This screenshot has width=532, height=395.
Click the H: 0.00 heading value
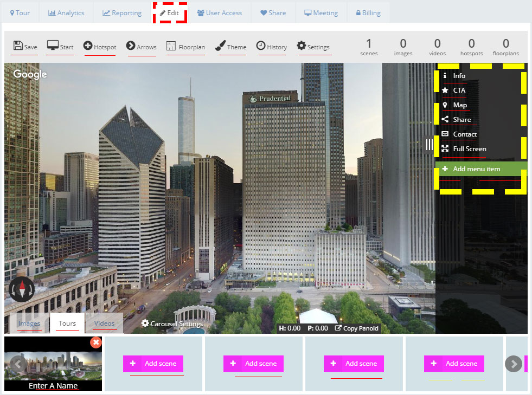pyautogui.click(x=290, y=328)
